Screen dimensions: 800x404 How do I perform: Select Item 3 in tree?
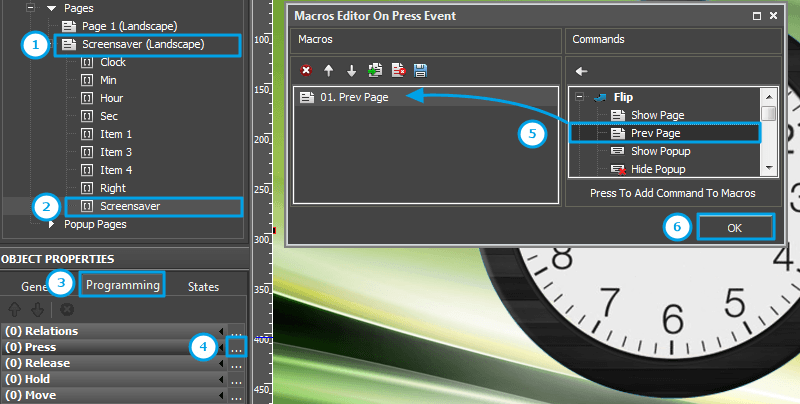(116, 152)
